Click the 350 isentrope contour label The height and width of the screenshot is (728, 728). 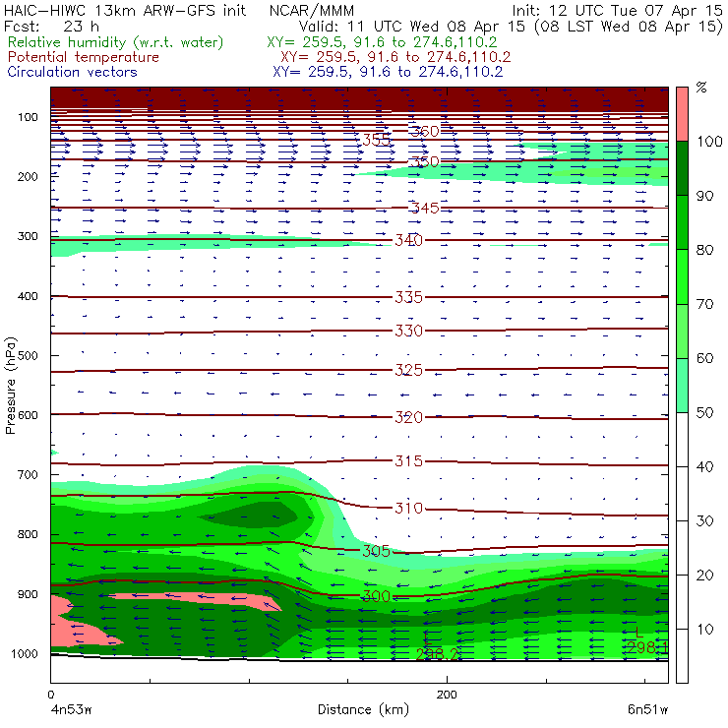(x=424, y=161)
